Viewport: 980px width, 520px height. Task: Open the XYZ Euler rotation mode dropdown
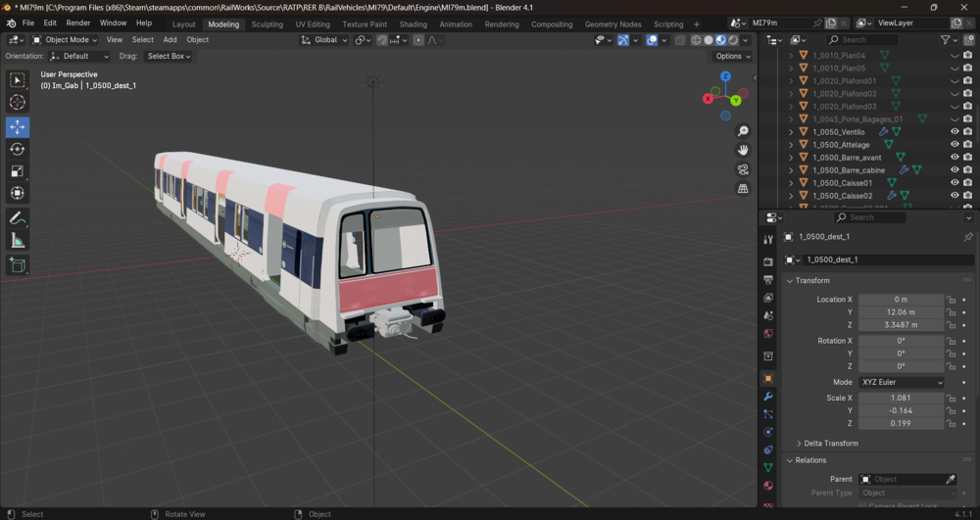click(x=902, y=382)
